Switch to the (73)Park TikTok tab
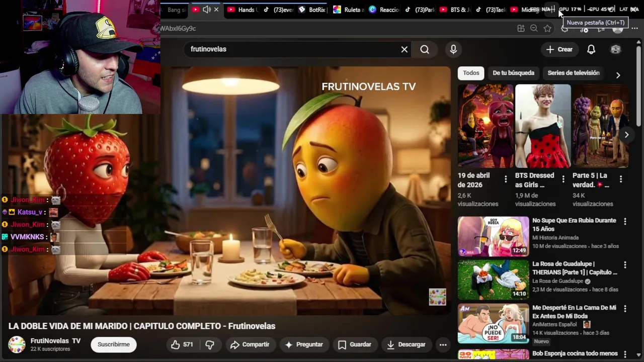Viewport: 644px width, 362px height. [420, 10]
